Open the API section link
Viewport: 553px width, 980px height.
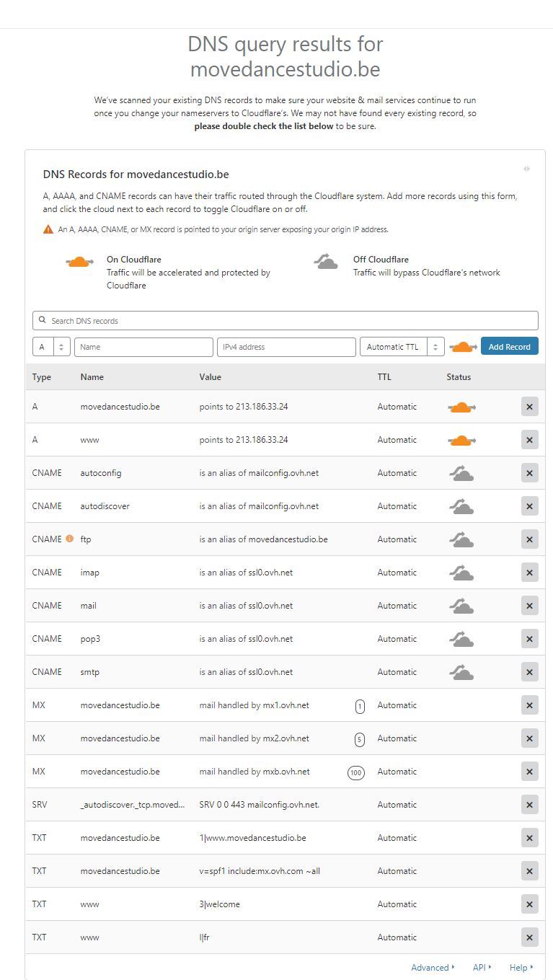482,968
